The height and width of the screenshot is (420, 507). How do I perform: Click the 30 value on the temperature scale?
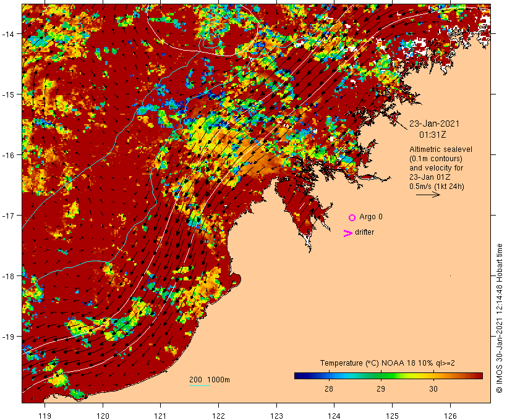coord(433,388)
